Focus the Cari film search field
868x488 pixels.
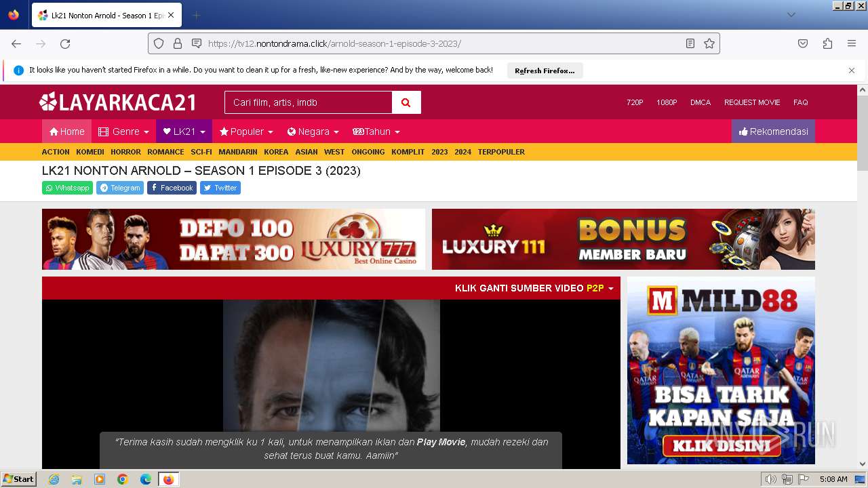pyautogui.click(x=309, y=102)
